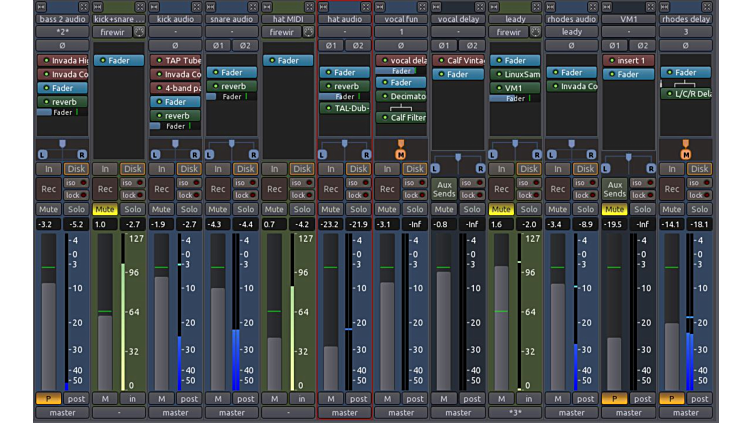Solo the hat audio strip

[x=358, y=209]
